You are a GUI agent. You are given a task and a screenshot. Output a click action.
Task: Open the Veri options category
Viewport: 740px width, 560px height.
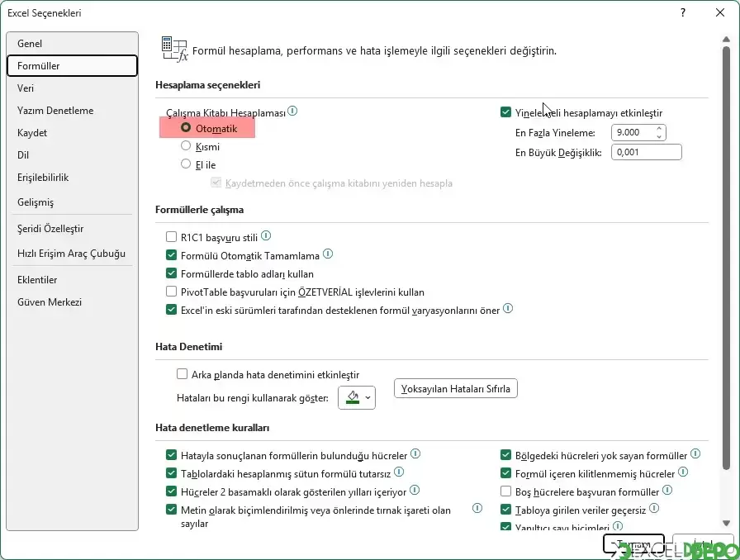[72, 88]
